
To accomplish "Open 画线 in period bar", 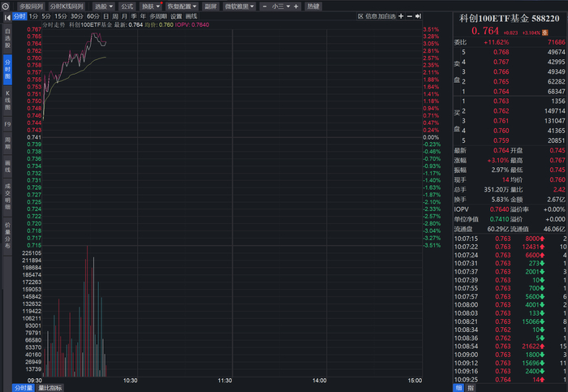I will coord(191,16).
